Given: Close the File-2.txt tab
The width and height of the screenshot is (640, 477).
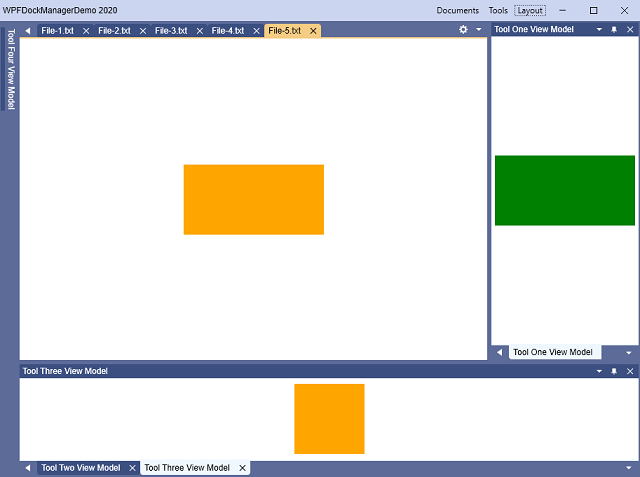Looking at the screenshot, I should point(143,31).
